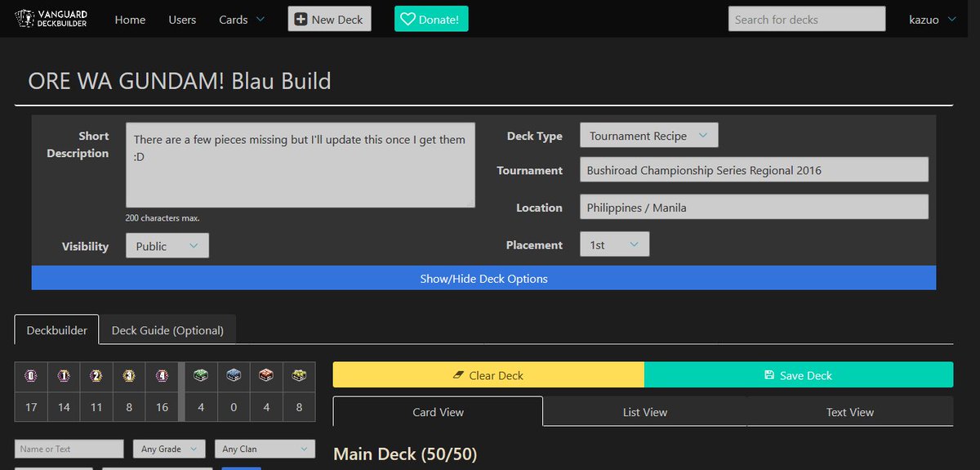Open the Any Clan filter dropdown
Image resolution: width=980 pixels, height=470 pixels.
click(265, 449)
